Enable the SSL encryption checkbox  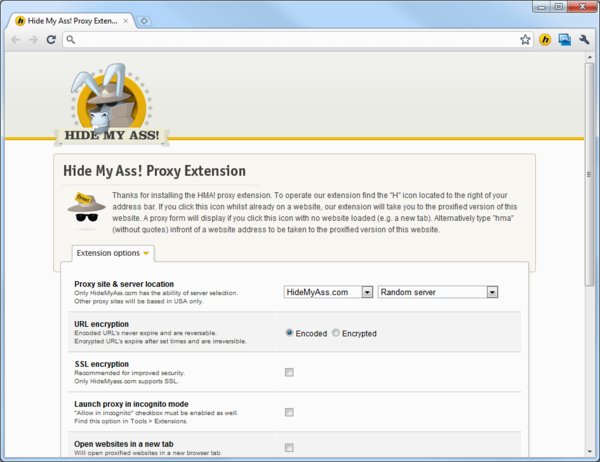(x=289, y=372)
